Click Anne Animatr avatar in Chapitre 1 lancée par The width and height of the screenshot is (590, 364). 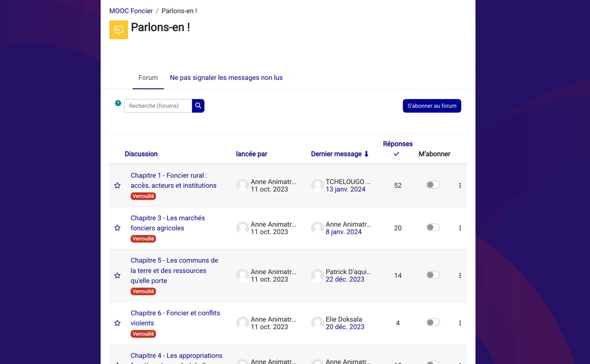pos(242,185)
